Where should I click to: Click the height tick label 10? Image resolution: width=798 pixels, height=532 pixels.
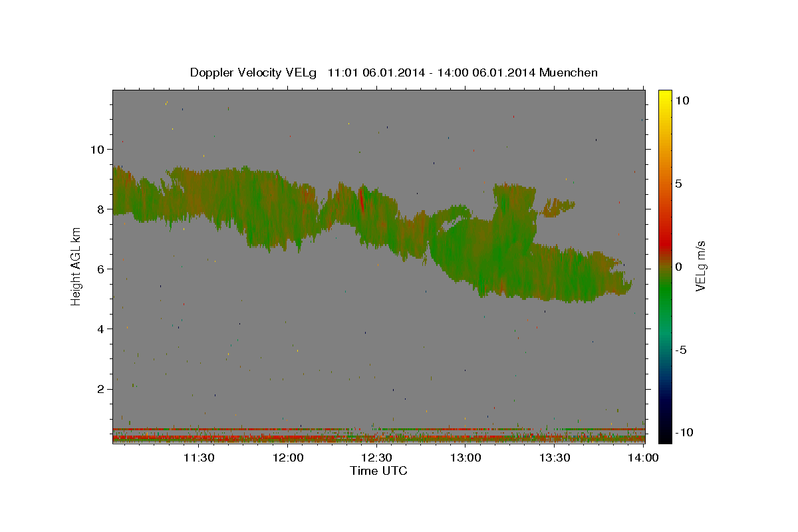pyautogui.click(x=98, y=149)
